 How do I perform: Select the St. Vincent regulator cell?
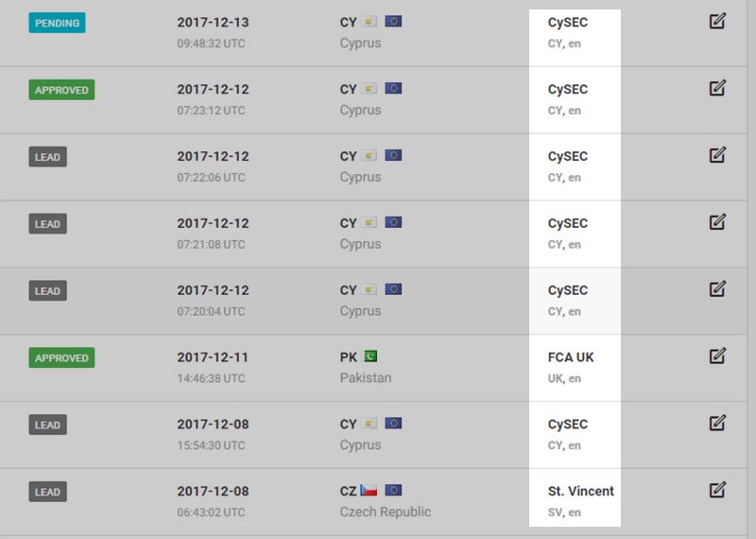pyautogui.click(x=580, y=500)
